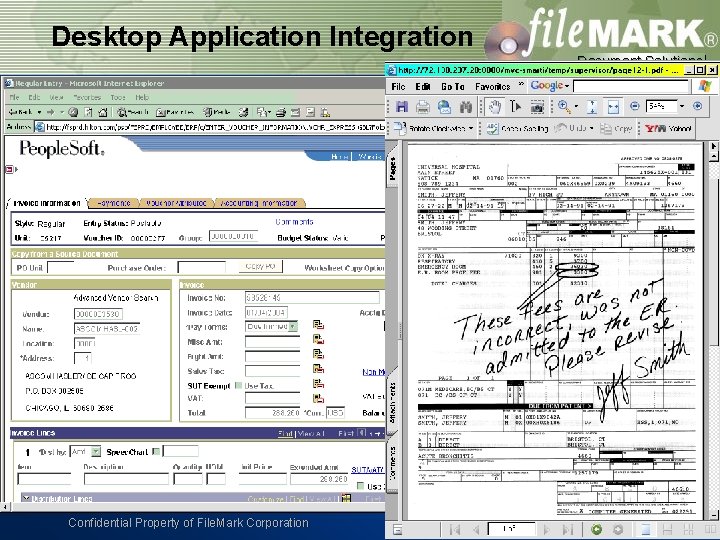Click the green Previous View button
The width and height of the screenshot is (720, 540).
point(596,529)
